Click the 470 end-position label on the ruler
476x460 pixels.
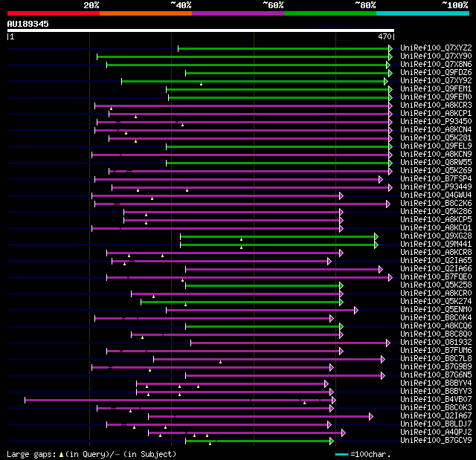385,36
